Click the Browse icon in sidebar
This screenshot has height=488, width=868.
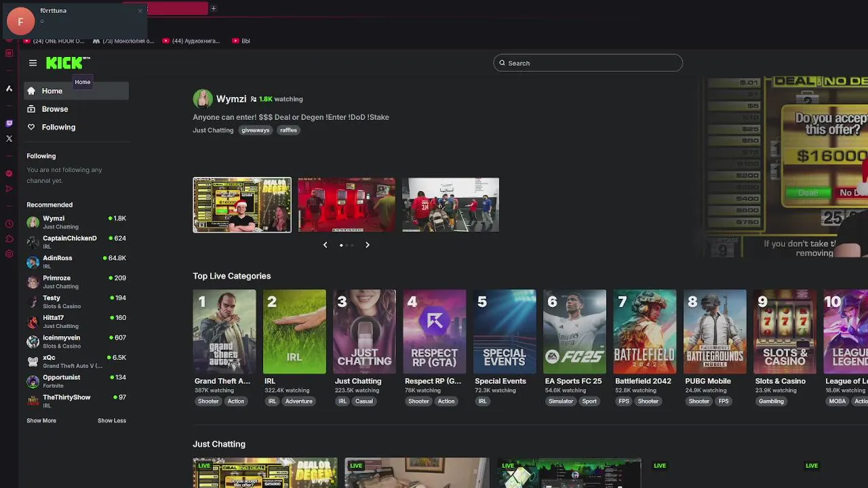(31, 109)
